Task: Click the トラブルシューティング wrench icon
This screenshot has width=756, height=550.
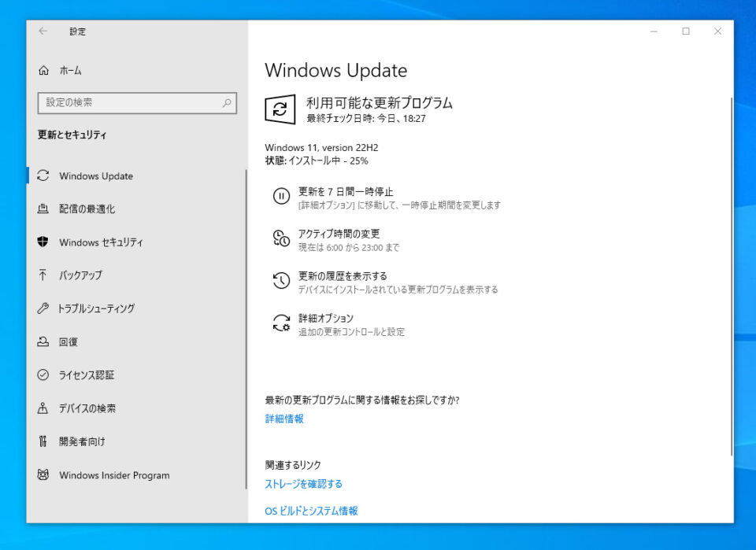Action: pos(43,308)
